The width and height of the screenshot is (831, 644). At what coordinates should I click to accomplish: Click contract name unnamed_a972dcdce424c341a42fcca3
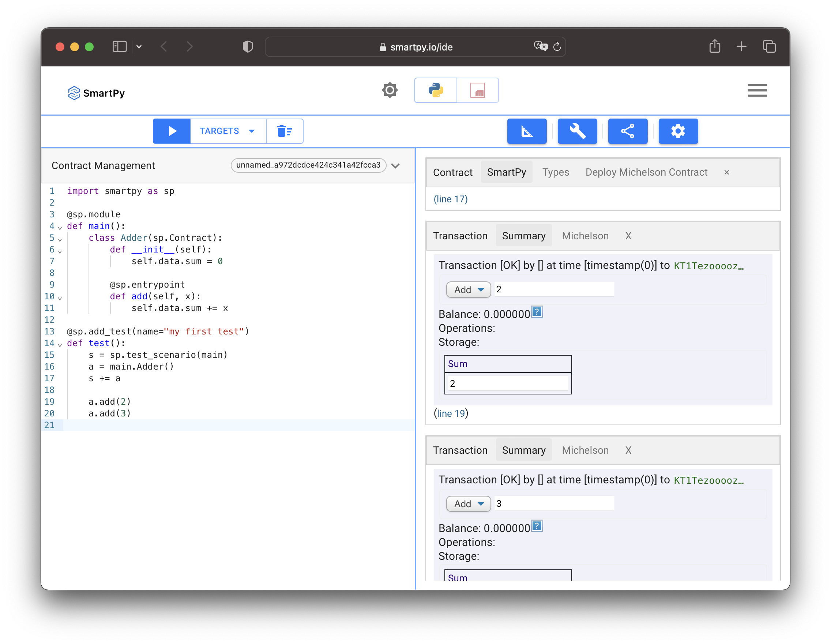(308, 165)
